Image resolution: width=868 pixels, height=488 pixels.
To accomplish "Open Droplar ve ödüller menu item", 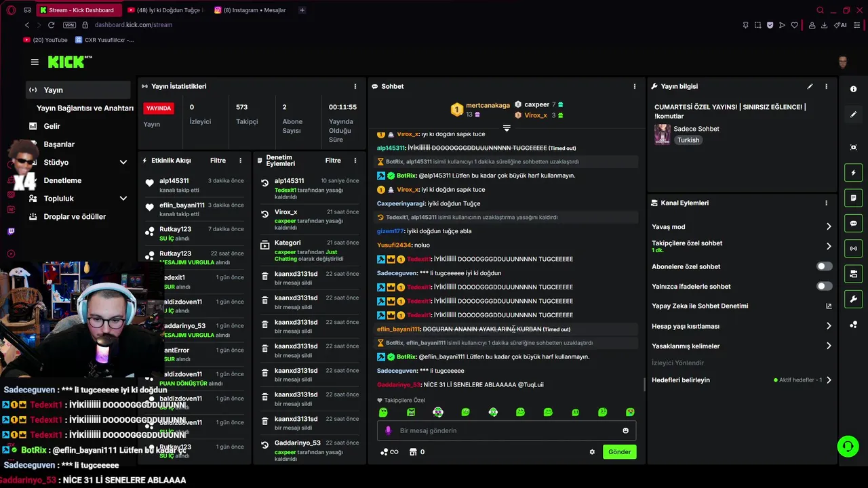I will point(75,217).
